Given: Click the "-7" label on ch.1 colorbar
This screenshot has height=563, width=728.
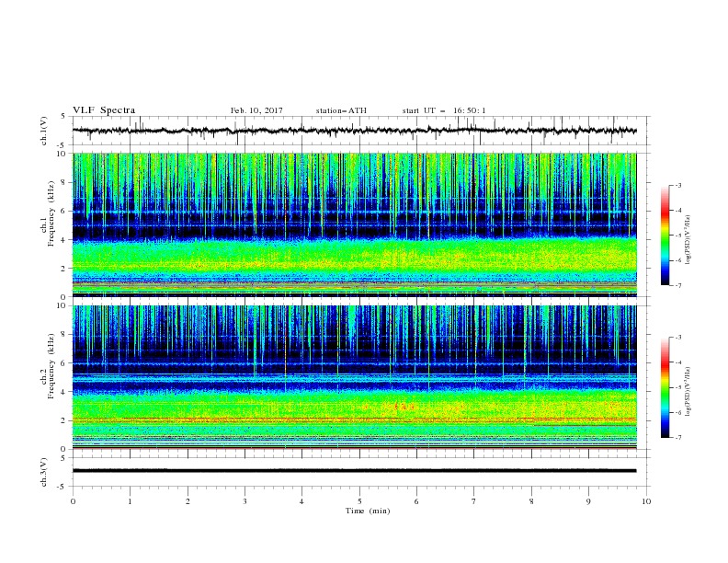Looking at the screenshot, I should point(677,285).
